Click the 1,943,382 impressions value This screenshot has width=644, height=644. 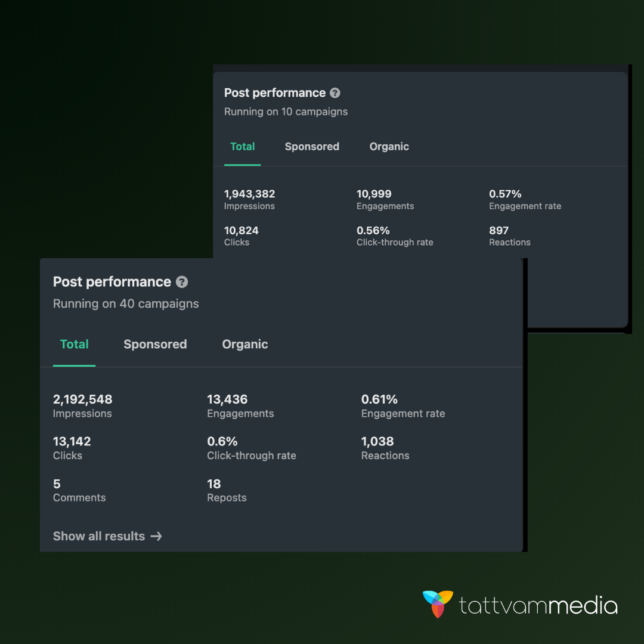point(249,194)
